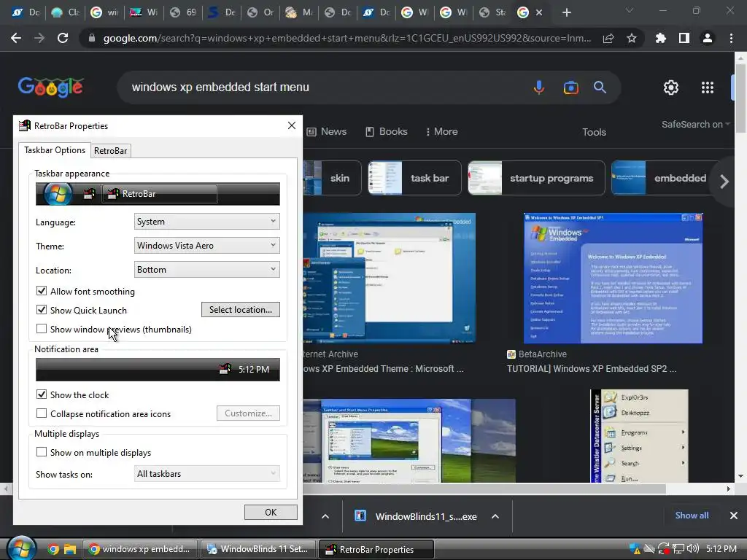Image resolution: width=747 pixels, height=560 pixels.
Task: Open Chrome extensions puzzle icon
Action: pos(661,38)
